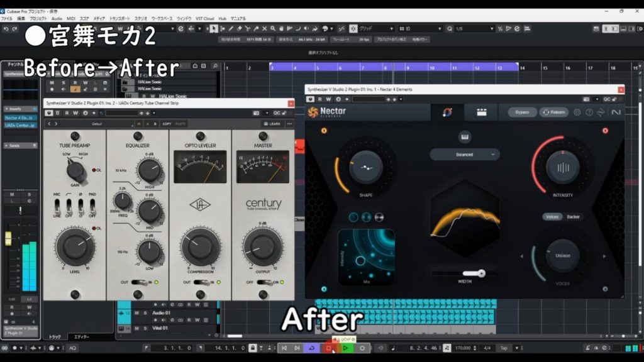Click the next voice arrow beside Unison
The image size is (644, 362).
click(x=604, y=256)
